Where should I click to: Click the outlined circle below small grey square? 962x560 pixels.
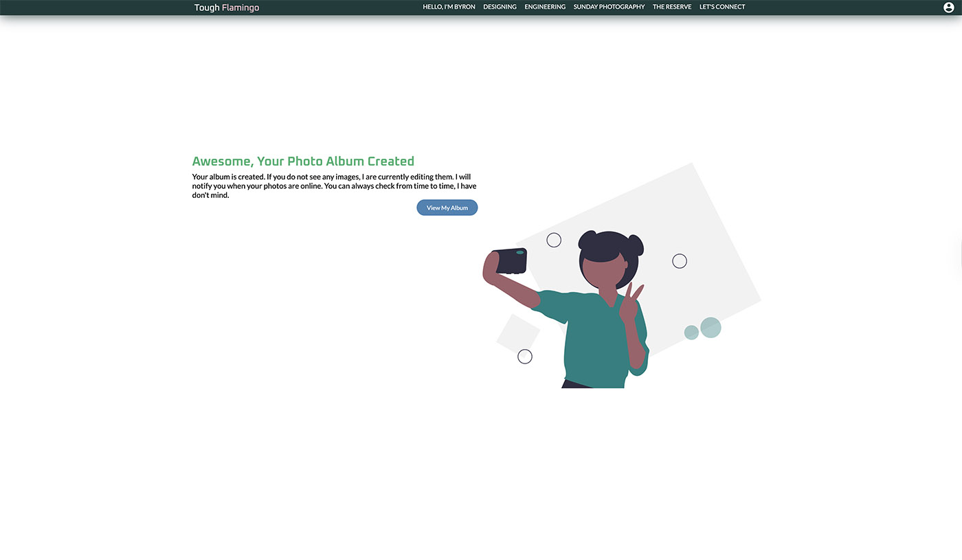point(525,357)
